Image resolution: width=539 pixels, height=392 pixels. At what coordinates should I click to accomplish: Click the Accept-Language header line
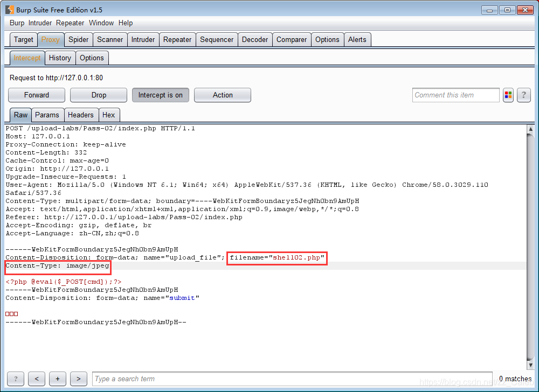click(72, 233)
